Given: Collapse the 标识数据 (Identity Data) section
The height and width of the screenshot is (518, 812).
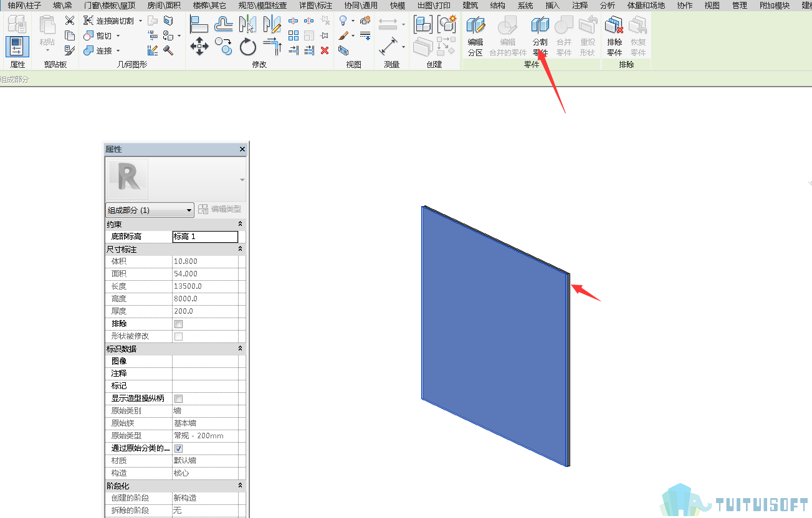Looking at the screenshot, I should 240,349.
